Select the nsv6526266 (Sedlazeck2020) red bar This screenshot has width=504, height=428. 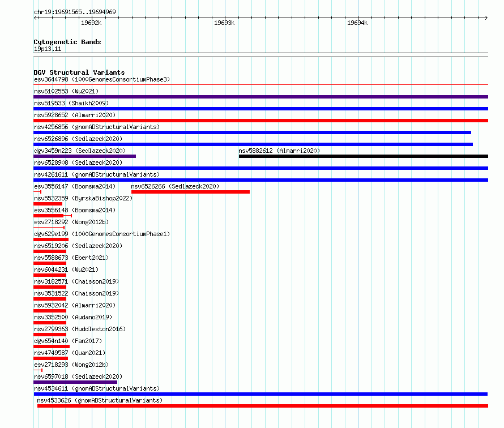[x=191, y=192]
